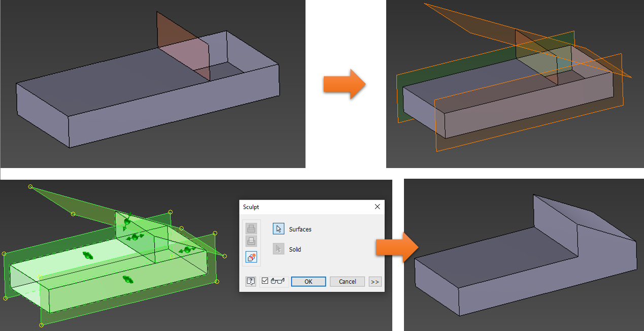Select the Add sculpt operation icon

click(x=251, y=229)
